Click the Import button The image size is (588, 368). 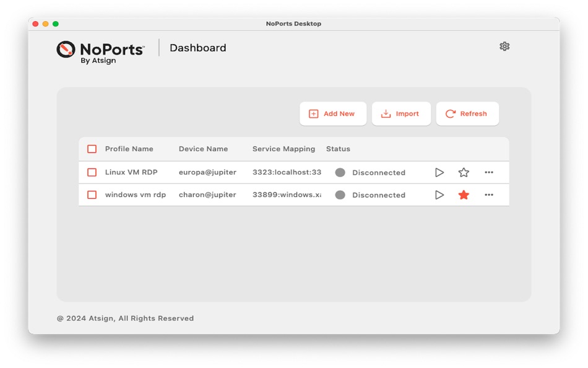click(401, 113)
